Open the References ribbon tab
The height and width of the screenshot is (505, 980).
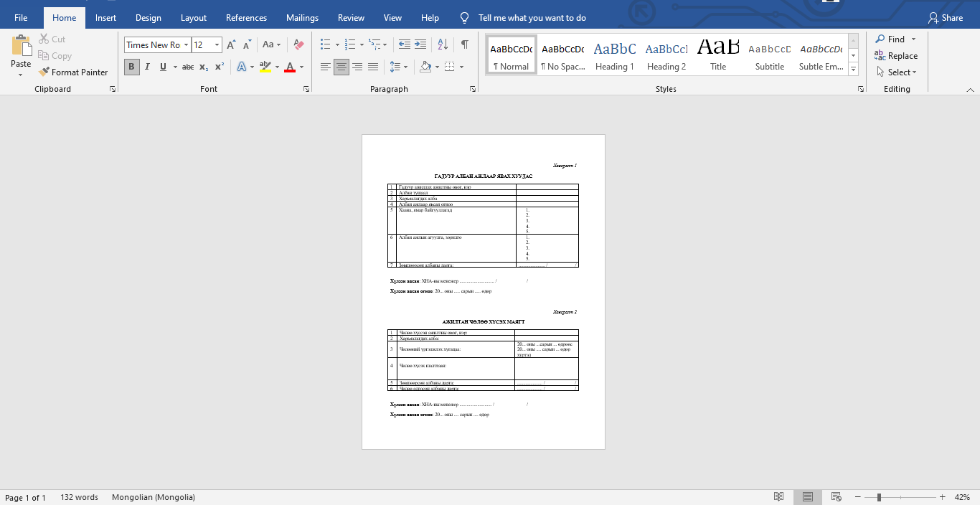tap(246, 18)
